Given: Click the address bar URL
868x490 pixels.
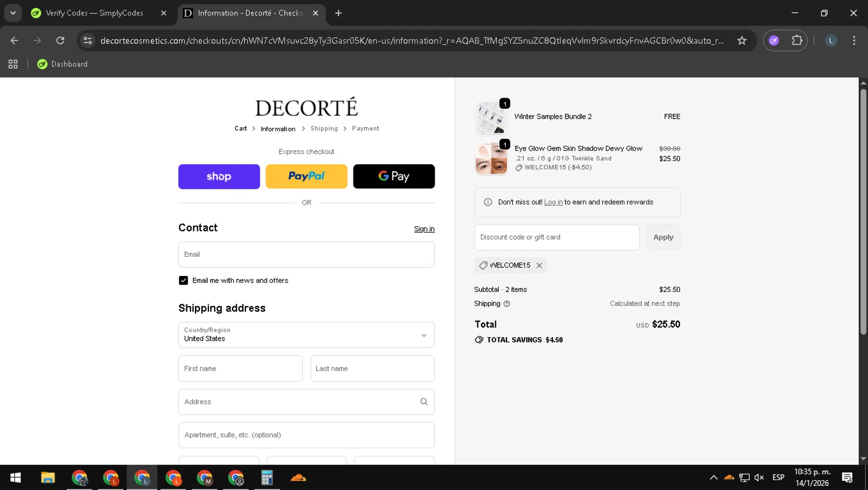Looking at the screenshot, I should (x=411, y=40).
